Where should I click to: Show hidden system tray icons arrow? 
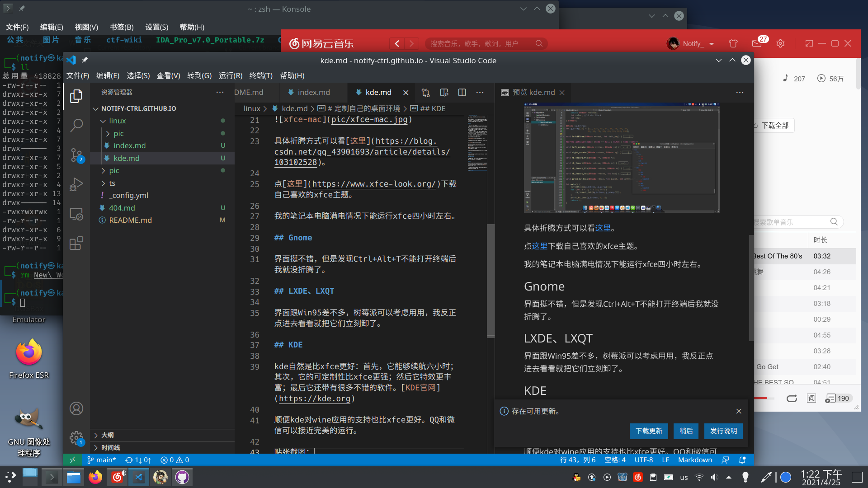pos(729,477)
